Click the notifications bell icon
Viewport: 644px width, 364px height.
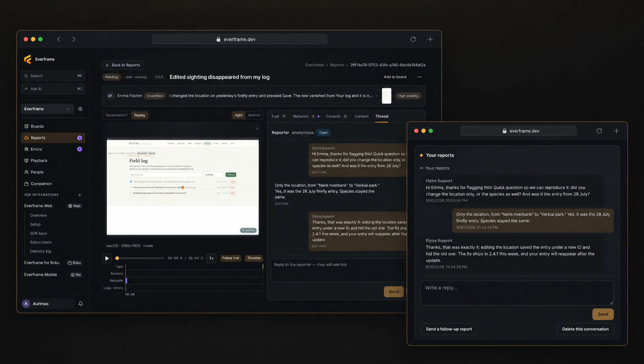81,304
